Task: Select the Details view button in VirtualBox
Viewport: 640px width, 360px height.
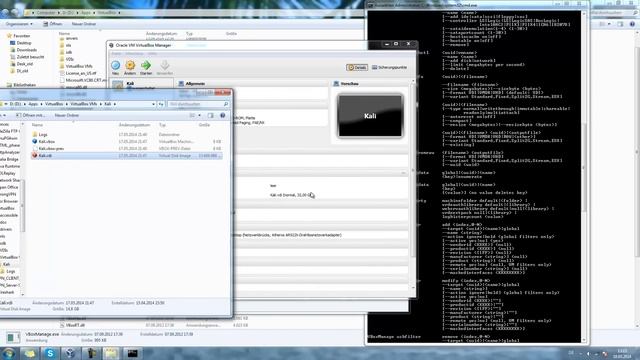Action: (x=357, y=67)
